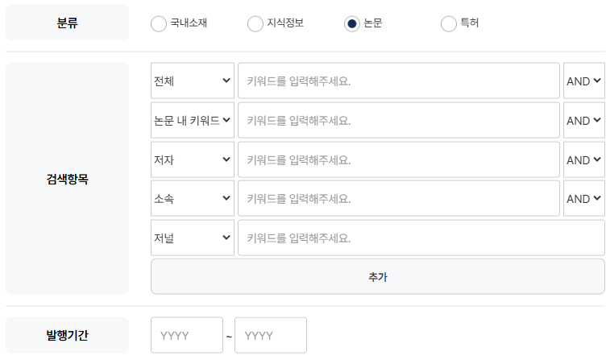
Task: Expand the 논문 내 키워드 dropdown
Action: click(x=193, y=120)
